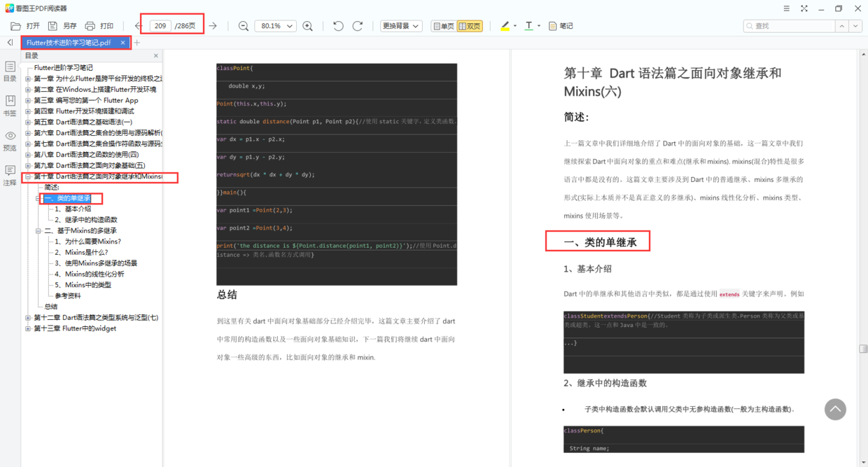This screenshot has width=868, height=467.
Task: Open the title bar hamburger menu
Action: 787,8
